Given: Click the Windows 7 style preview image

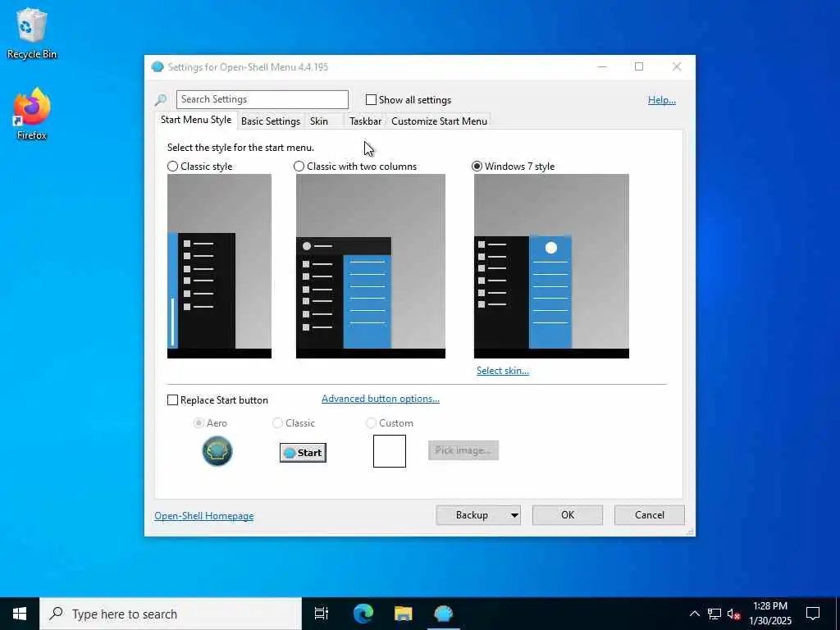Looking at the screenshot, I should point(551,267).
